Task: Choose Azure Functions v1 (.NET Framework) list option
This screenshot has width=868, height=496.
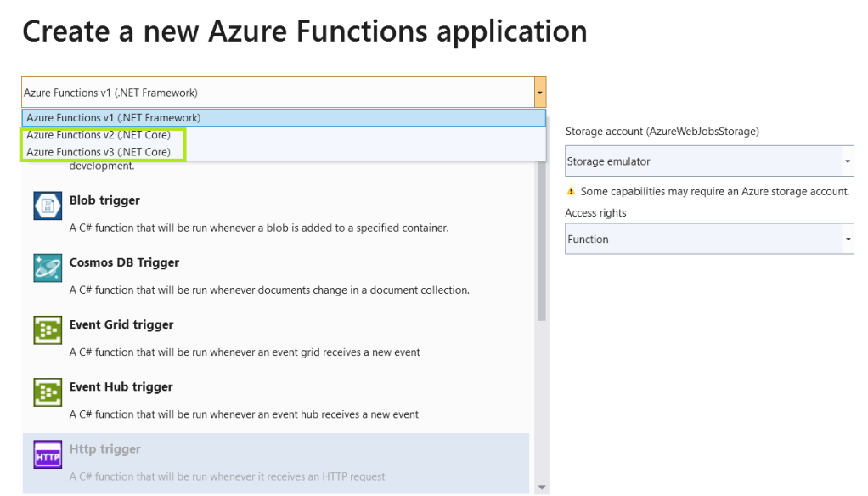Action: [x=114, y=118]
